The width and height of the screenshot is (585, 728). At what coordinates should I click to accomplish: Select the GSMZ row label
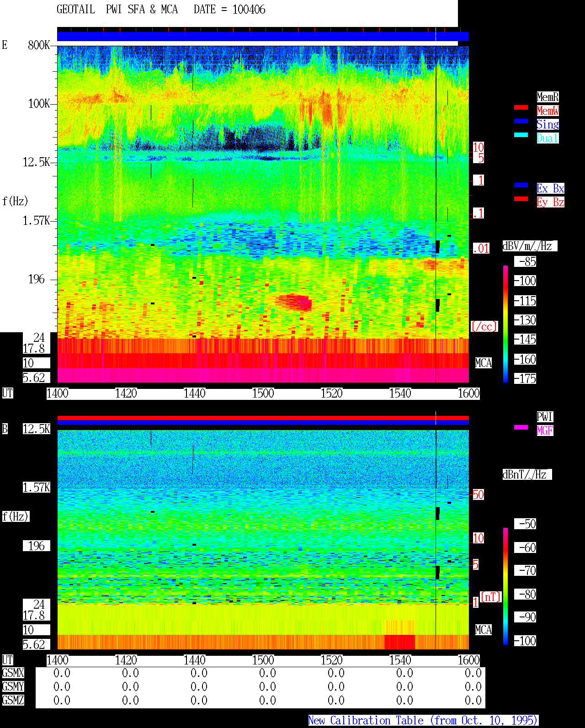13,700
